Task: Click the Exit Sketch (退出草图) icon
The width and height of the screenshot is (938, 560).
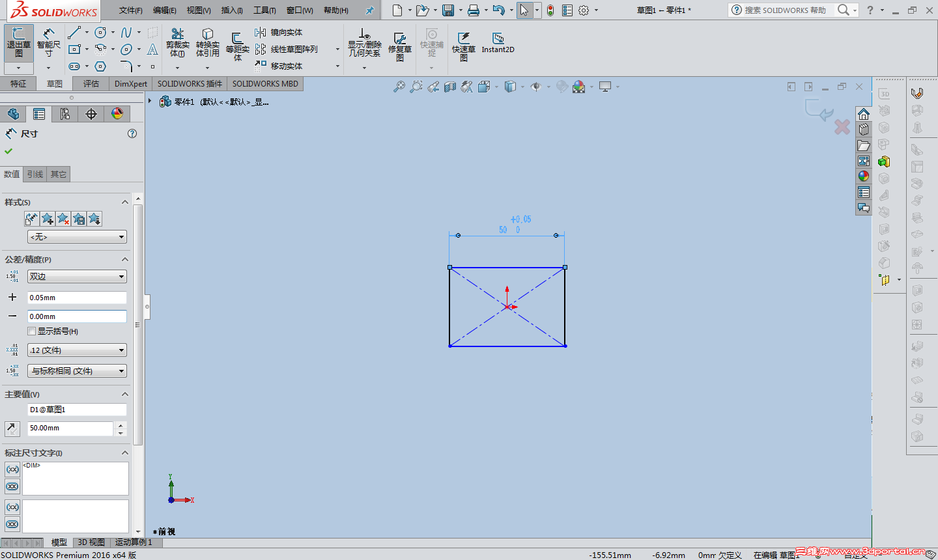Action: (x=18, y=43)
